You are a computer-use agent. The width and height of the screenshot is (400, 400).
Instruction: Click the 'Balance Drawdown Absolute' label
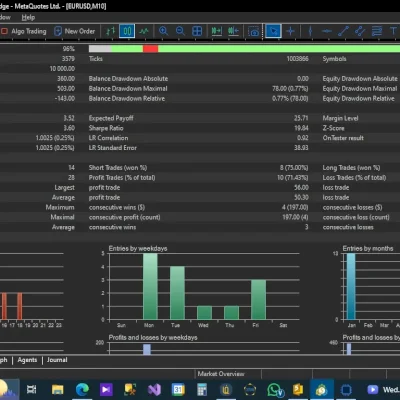click(x=128, y=79)
